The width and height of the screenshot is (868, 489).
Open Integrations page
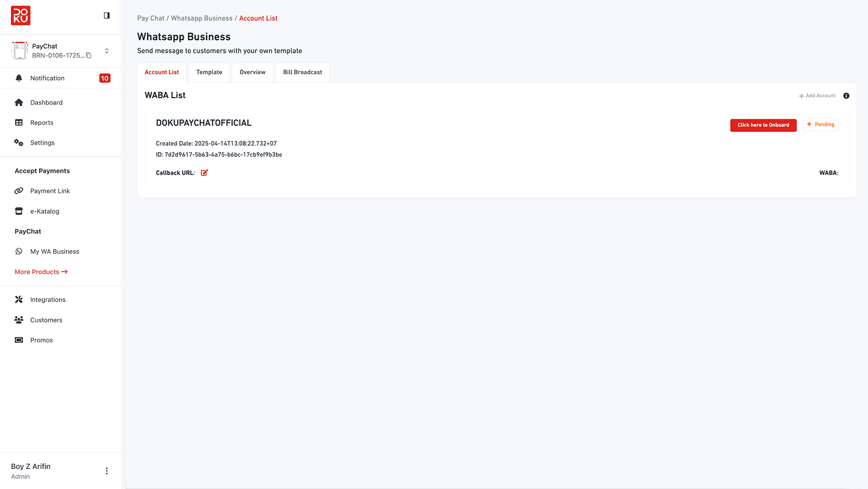point(48,300)
